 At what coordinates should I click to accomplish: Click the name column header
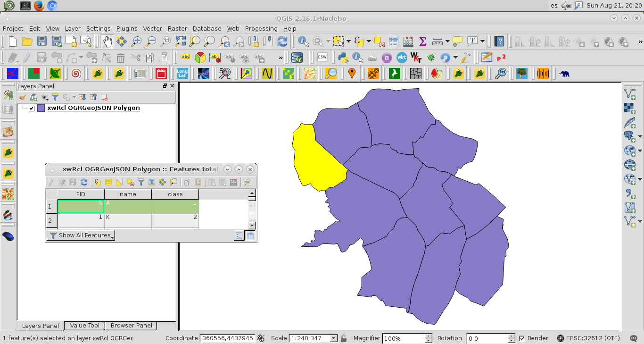point(128,194)
